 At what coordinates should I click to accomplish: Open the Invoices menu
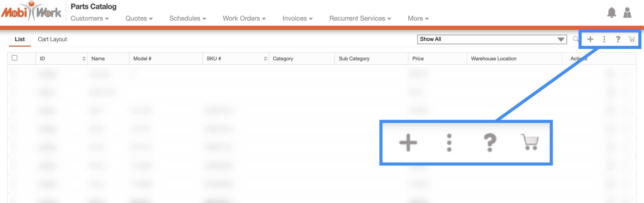click(297, 19)
